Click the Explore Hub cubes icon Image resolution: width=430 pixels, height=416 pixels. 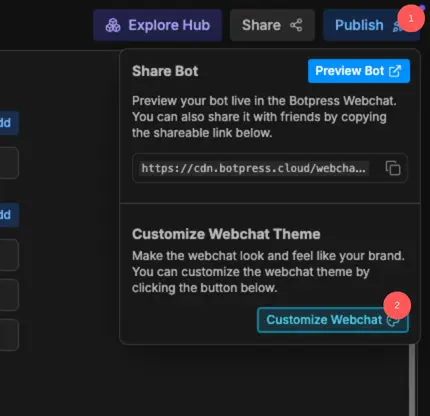pyautogui.click(x=113, y=25)
